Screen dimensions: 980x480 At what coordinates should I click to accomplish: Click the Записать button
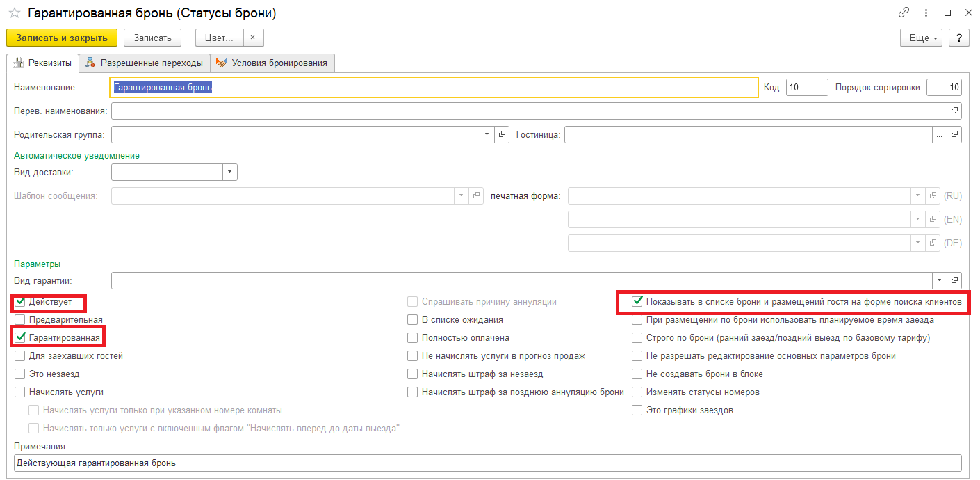pyautogui.click(x=152, y=38)
